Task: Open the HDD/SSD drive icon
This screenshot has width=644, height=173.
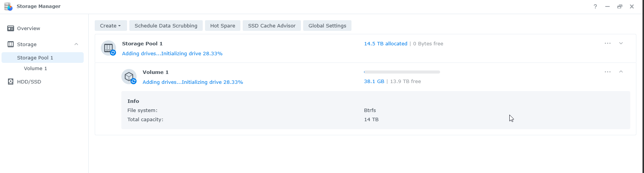Action: click(x=11, y=82)
